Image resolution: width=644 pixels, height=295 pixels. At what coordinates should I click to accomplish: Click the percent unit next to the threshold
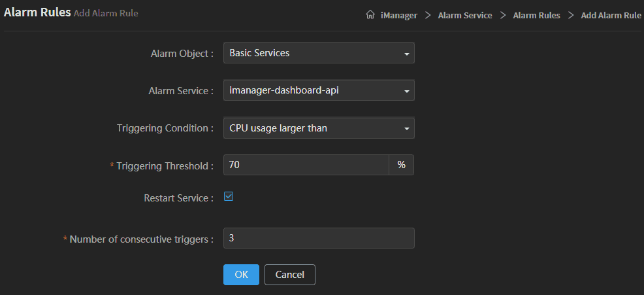click(x=401, y=165)
